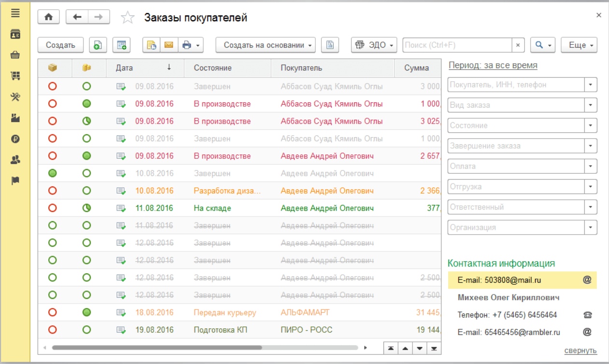Viewport: 609px width, 364px height.
Task: Expand the Отгрузка filter dropdown
Action: tap(591, 187)
